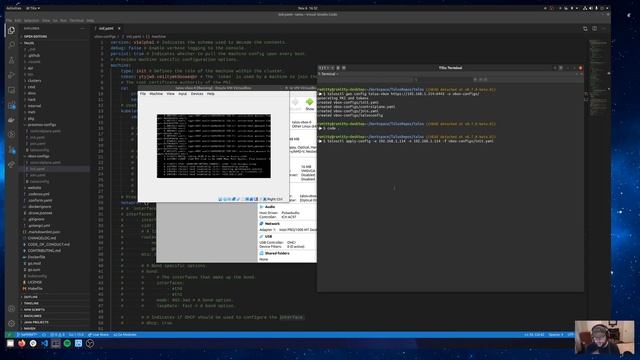Image resolution: width=640 pixels, height=360 pixels.
Task: Select the init.yaml editor tab
Action: tap(106, 29)
